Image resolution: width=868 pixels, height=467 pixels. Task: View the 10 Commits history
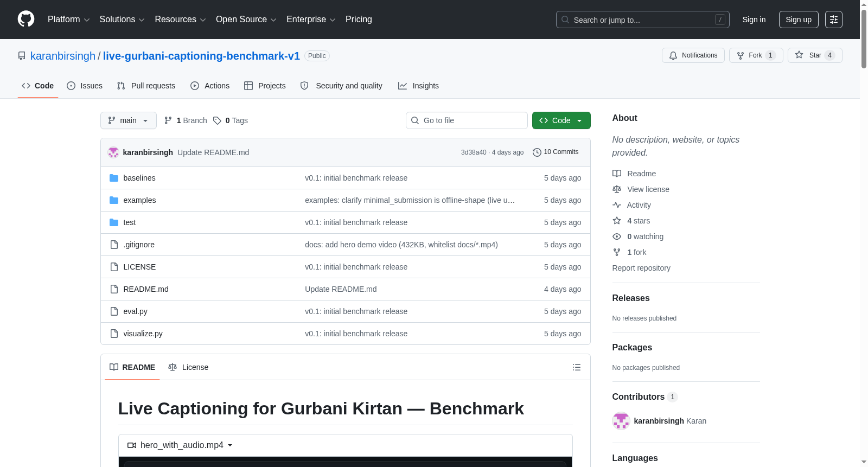[556, 152]
